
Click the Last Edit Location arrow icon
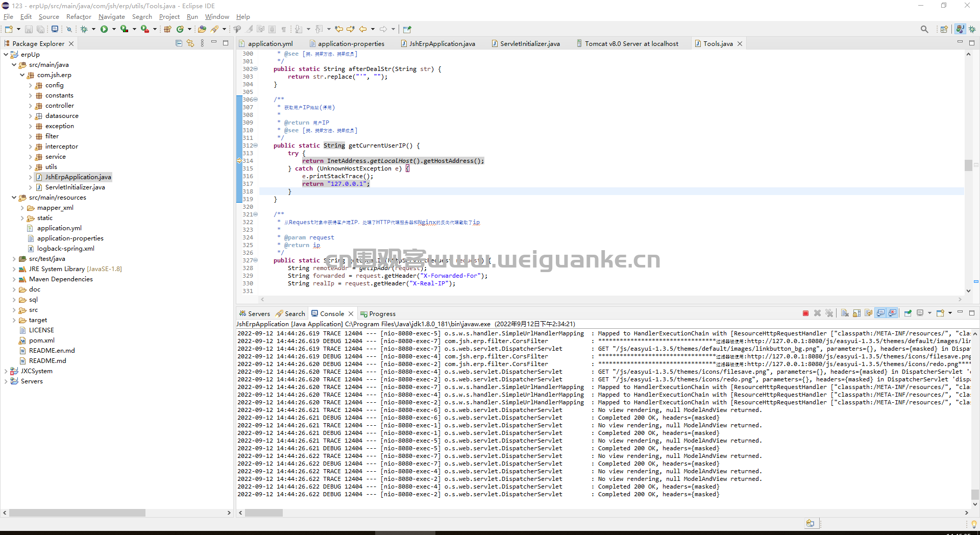pos(339,29)
